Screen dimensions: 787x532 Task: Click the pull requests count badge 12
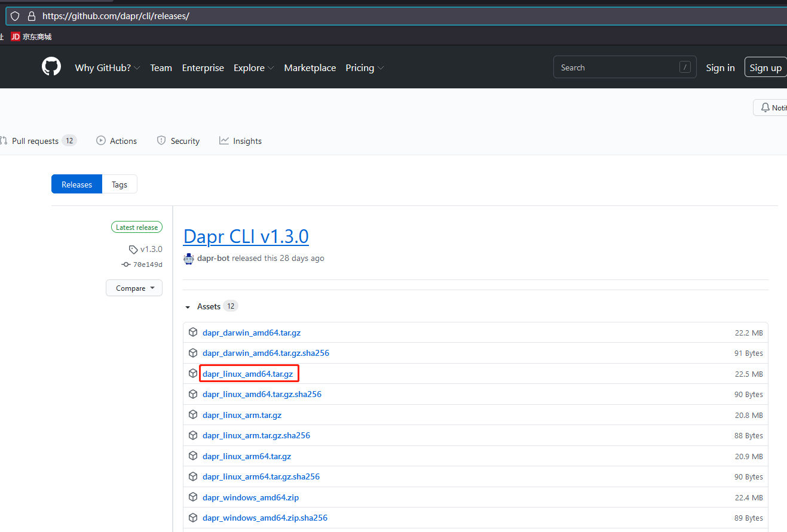69,140
